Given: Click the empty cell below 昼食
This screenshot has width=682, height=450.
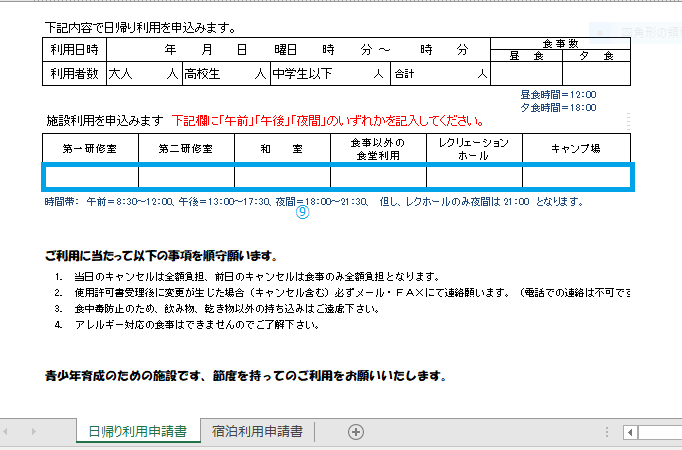Looking at the screenshot, I should pyautogui.click(x=526, y=74).
